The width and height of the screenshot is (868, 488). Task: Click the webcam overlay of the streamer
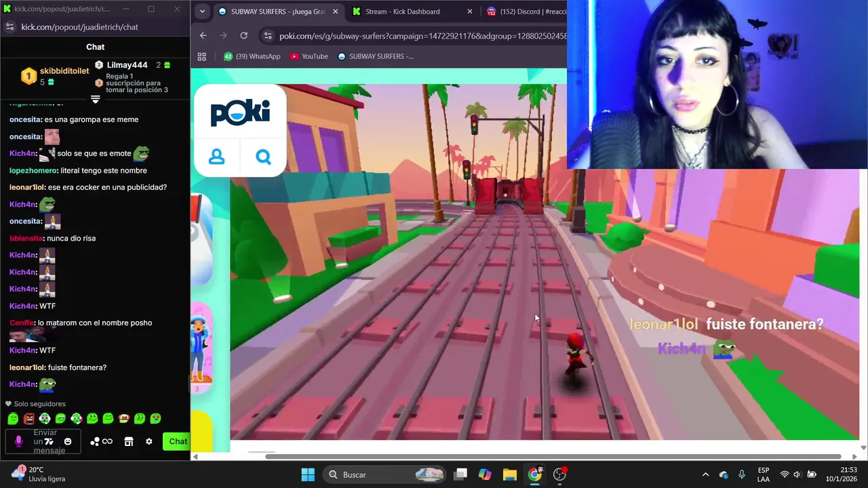pos(717,84)
